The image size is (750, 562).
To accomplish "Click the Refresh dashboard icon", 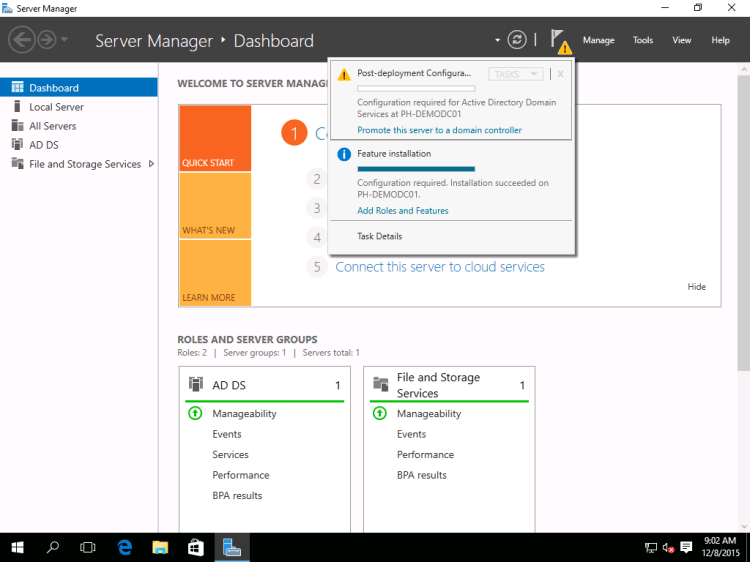I will point(516,40).
